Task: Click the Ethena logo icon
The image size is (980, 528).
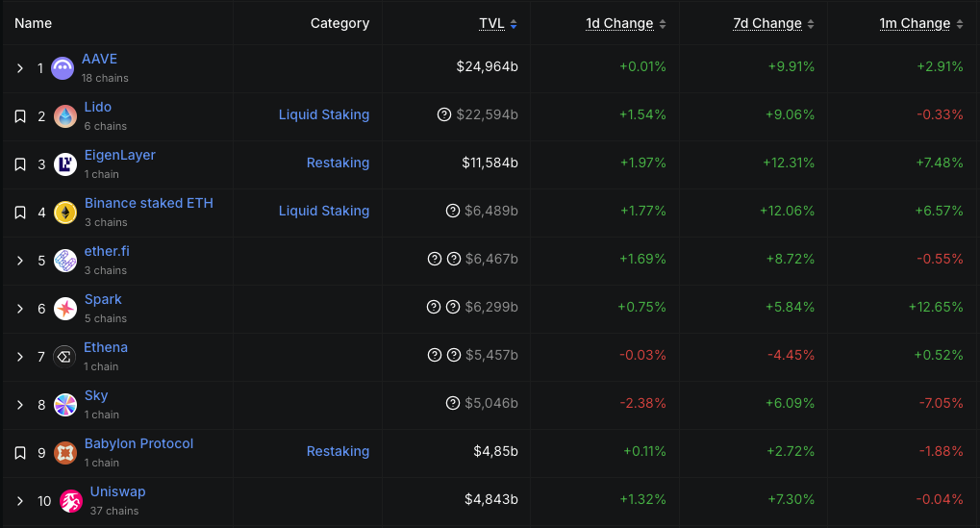Action: (x=64, y=357)
